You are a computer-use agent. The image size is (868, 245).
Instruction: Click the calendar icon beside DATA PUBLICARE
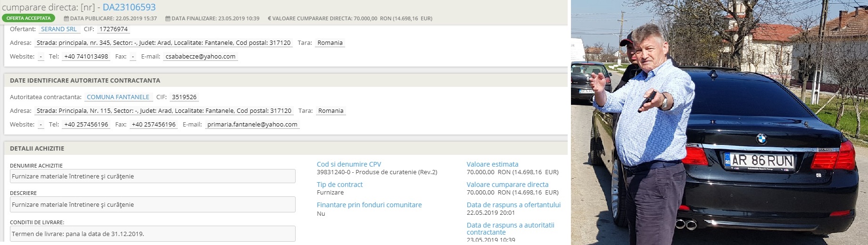(x=66, y=18)
